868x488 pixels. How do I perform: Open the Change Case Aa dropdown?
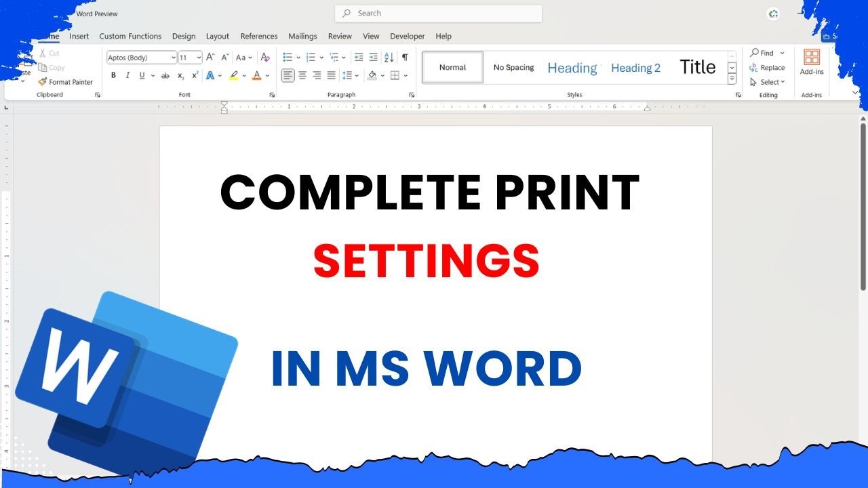coord(244,58)
